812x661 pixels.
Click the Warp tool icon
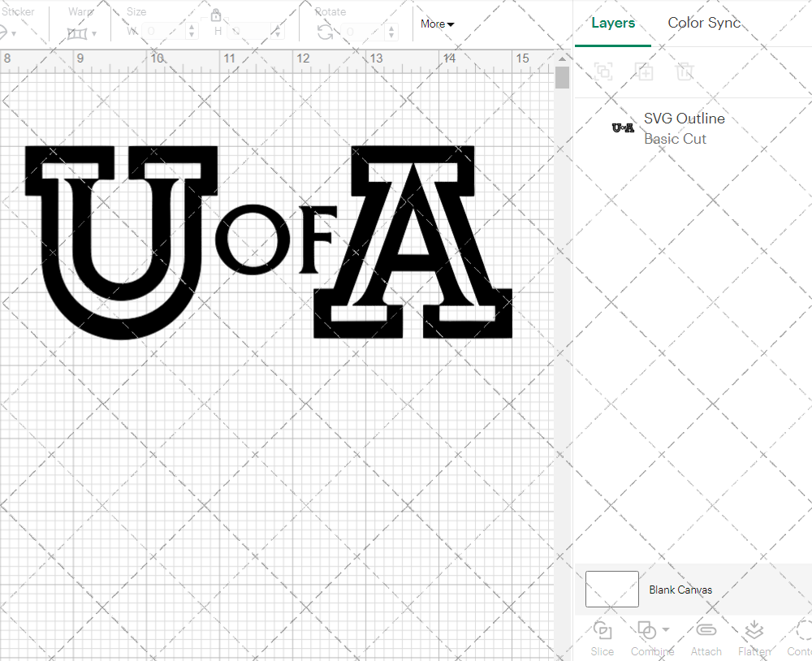tap(79, 32)
